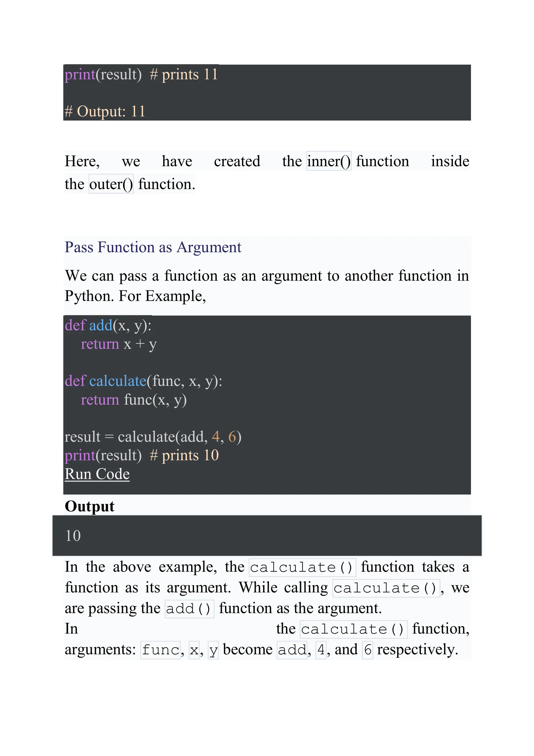Click the 'Python. For Example,' text
534x756 pixels.
tap(135, 296)
